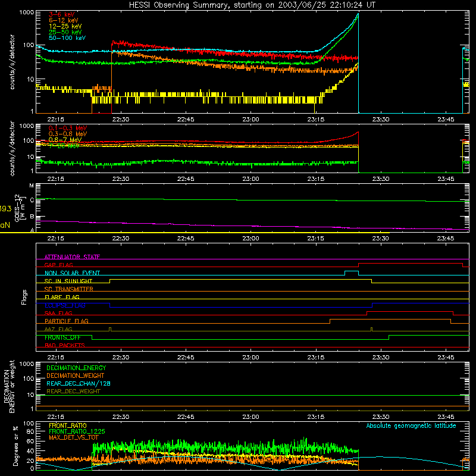Click the 23:30 tick under the Flags panel

(x=381, y=358)
